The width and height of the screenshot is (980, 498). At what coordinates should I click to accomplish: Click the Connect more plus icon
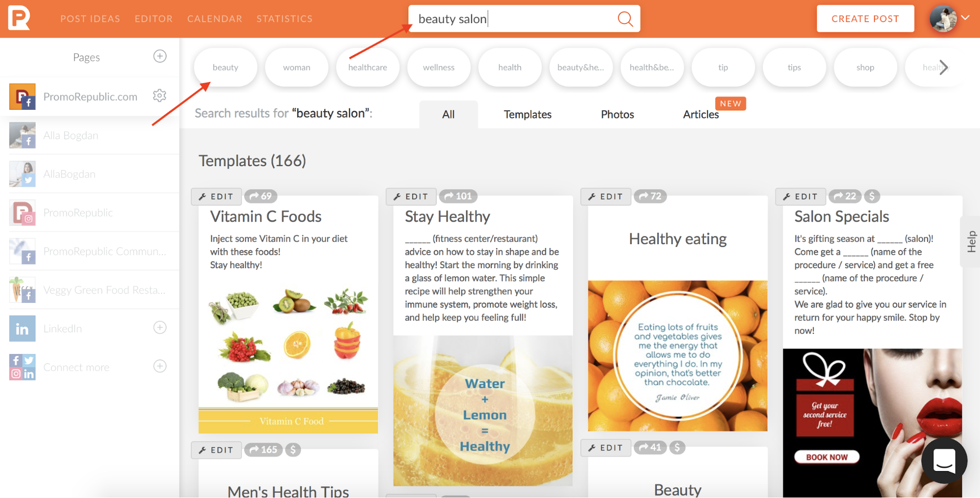160,366
